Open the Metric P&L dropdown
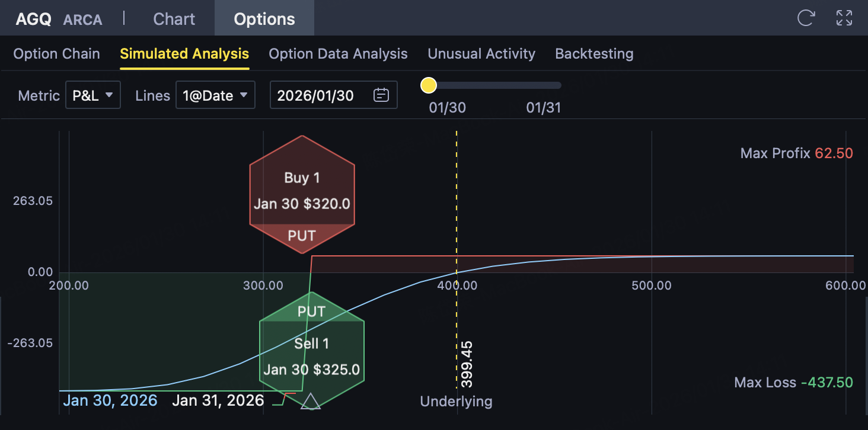 (92, 95)
